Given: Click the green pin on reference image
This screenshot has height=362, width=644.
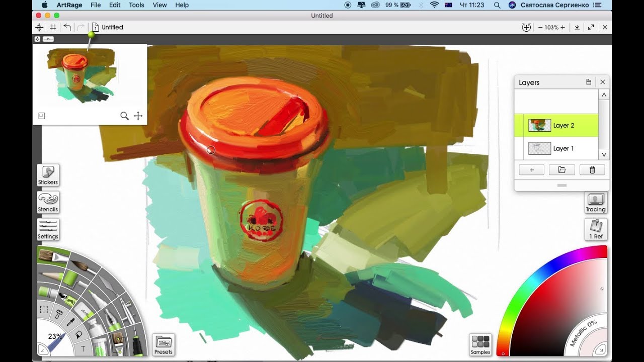Looking at the screenshot, I should 91,35.
